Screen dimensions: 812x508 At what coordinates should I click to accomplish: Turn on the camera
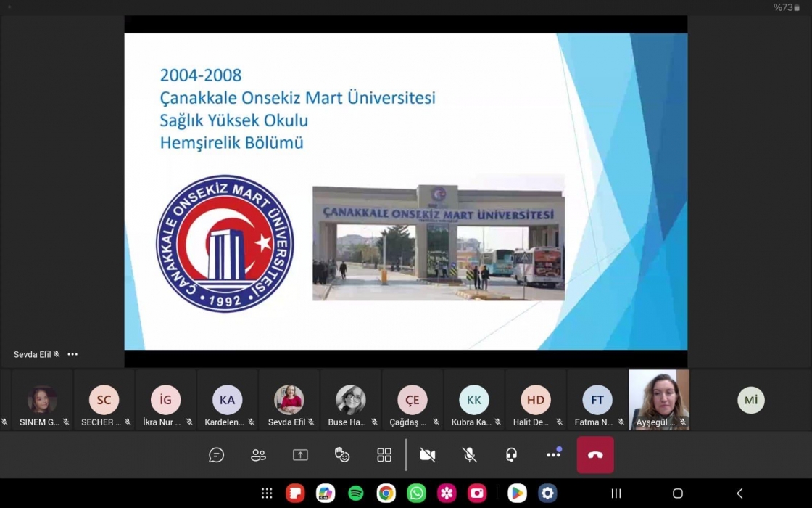(428, 455)
